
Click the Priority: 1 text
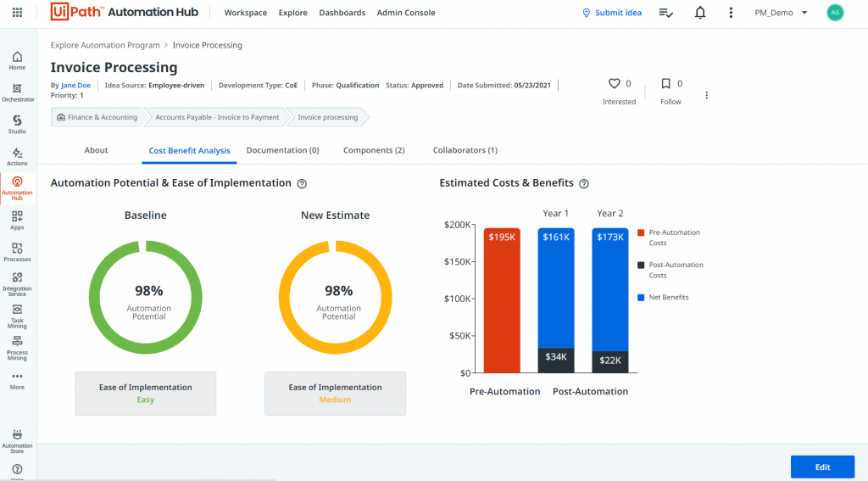click(67, 95)
